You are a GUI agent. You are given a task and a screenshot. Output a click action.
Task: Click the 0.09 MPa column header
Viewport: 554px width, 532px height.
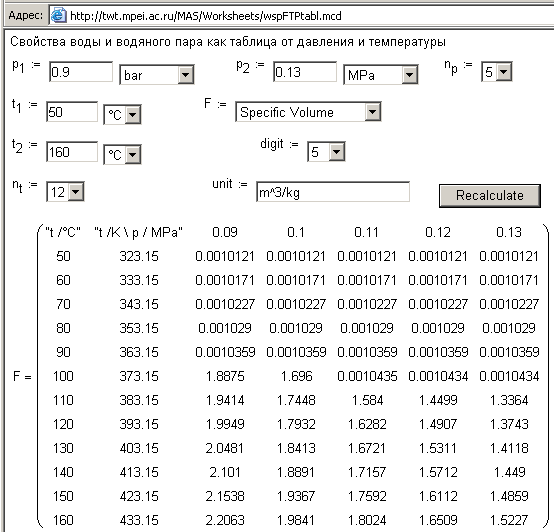click(225, 232)
